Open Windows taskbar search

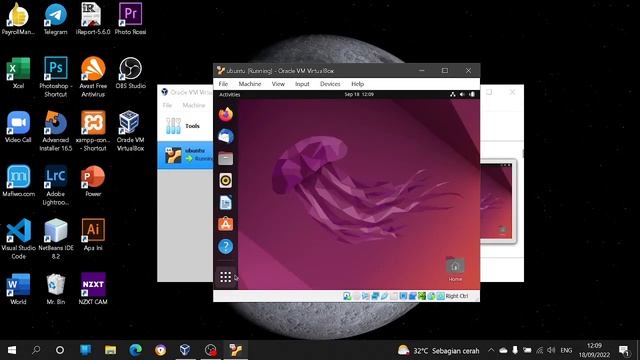coord(36,350)
